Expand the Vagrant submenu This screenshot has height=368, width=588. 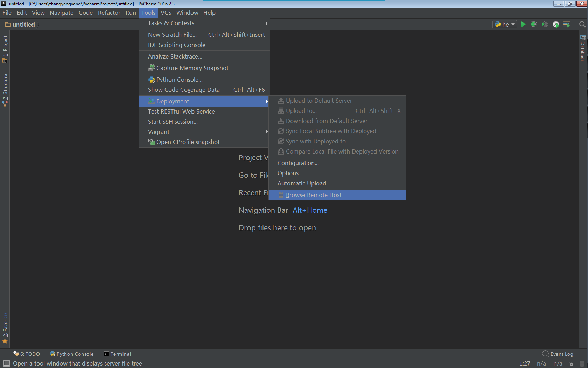(x=204, y=132)
